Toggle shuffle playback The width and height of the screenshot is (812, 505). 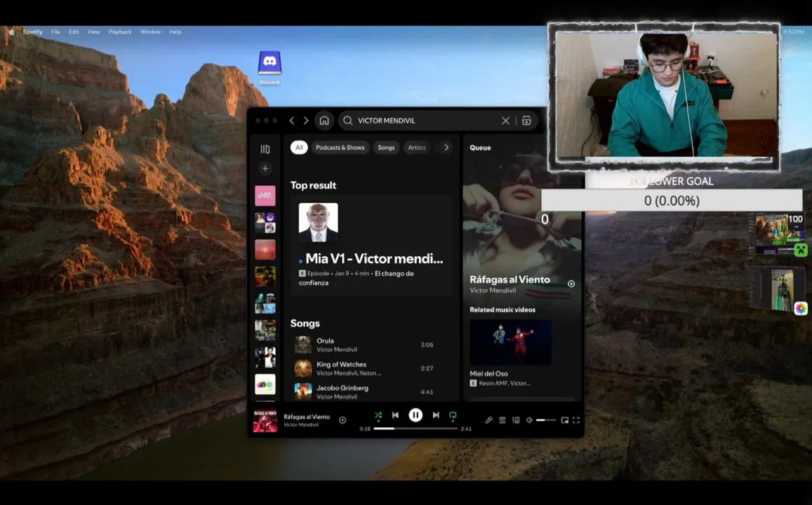pyautogui.click(x=378, y=415)
